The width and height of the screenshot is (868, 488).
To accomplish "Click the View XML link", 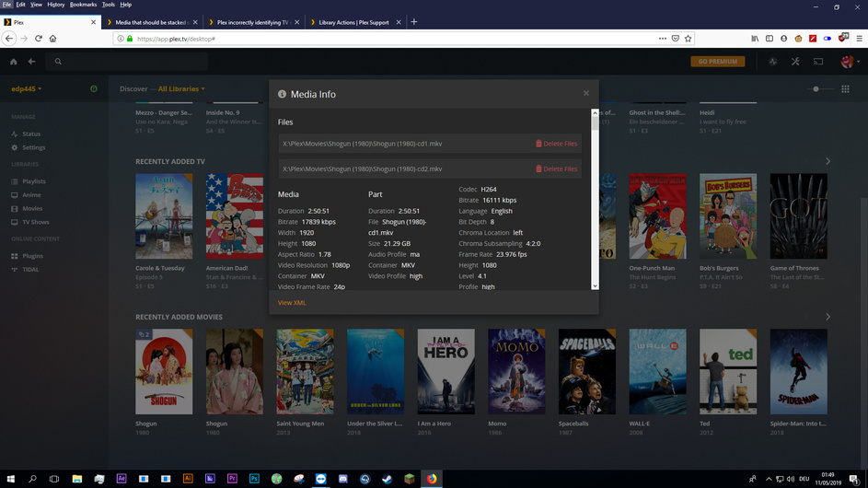I will (292, 302).
